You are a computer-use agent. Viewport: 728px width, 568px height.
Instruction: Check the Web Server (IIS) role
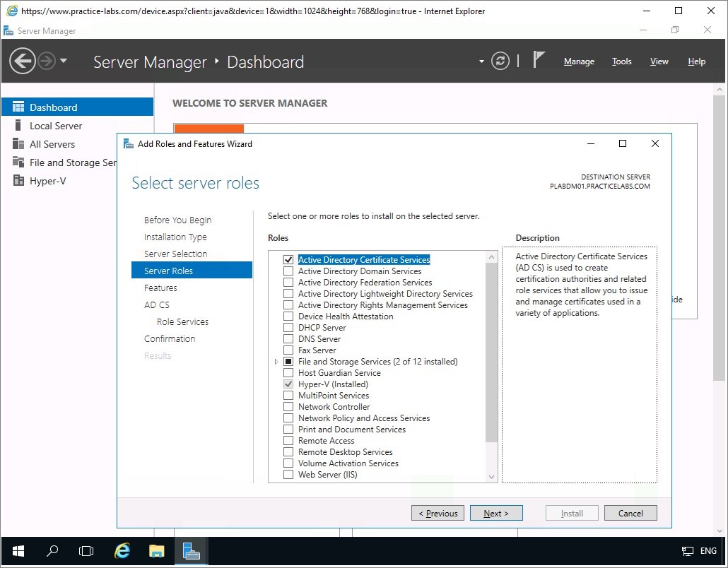(288, 474)
